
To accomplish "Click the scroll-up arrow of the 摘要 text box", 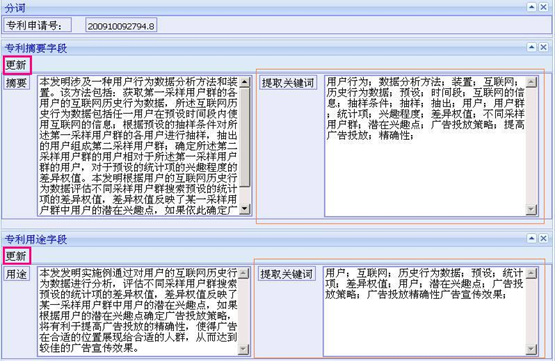I will point(244,82).
